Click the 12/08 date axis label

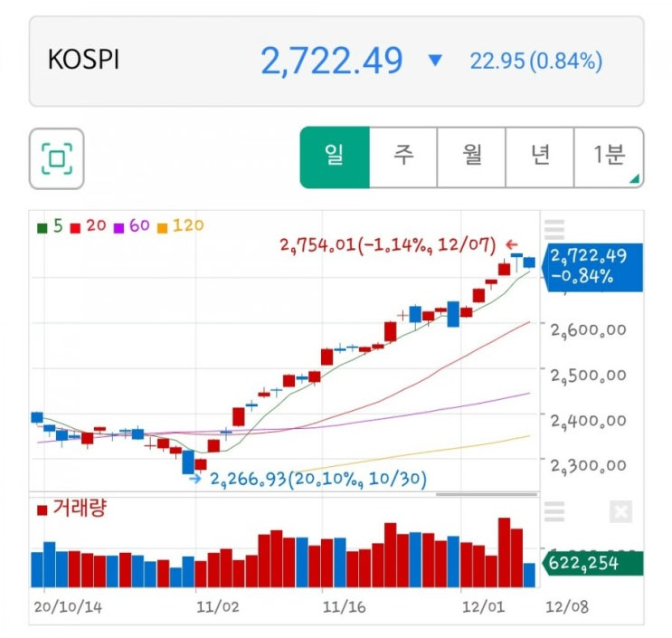[566, 607]
